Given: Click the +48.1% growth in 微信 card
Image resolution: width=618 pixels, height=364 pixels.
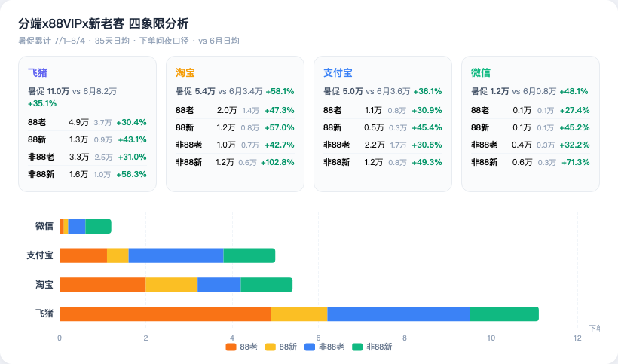Looking at the screenshot, I should [574, 91].
